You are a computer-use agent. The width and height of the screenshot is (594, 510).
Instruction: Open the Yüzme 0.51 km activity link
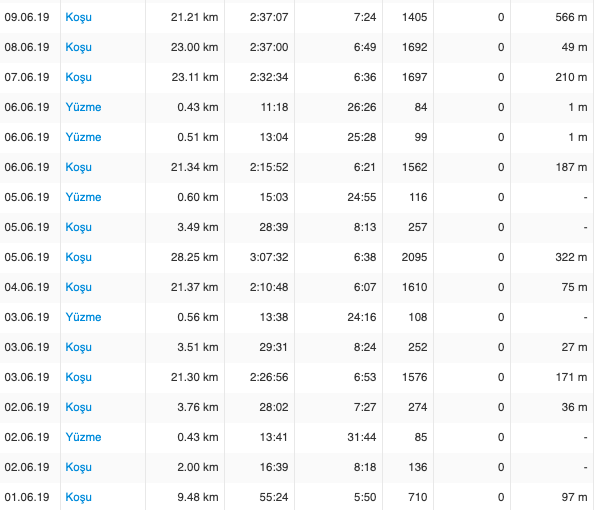pyautogui.click(x=83, y=137)
